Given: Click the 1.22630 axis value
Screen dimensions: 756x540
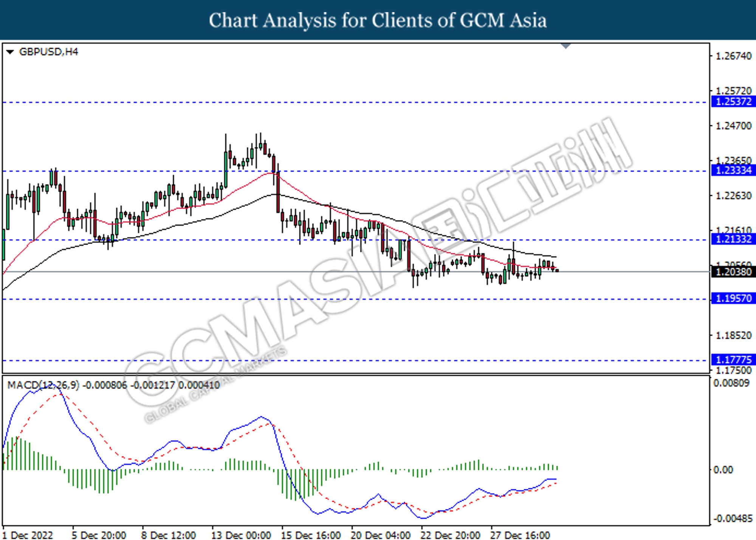Looking at the screenshot, I should click(x=734, y=196).
